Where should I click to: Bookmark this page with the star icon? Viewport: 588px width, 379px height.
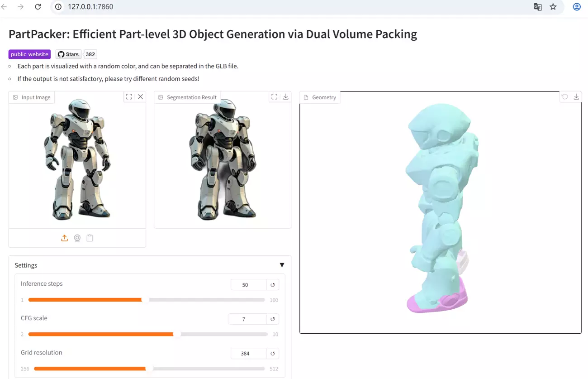pos(553,7)
